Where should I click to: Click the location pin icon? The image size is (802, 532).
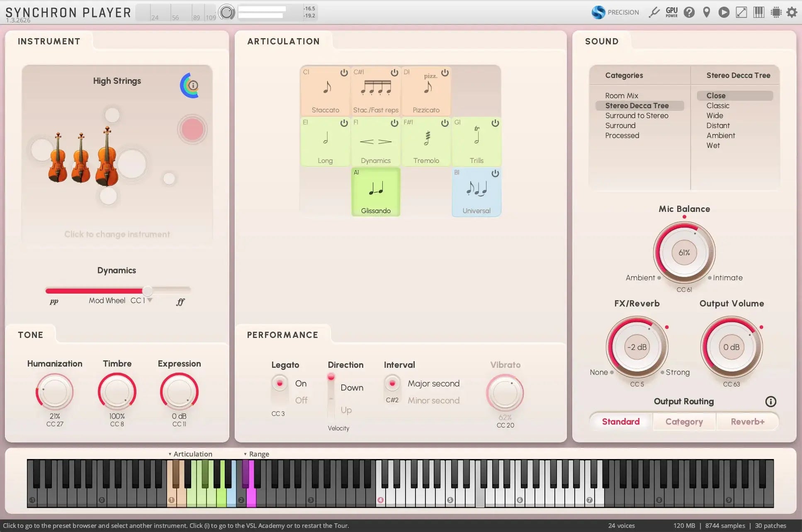click(x=707, y=12)
